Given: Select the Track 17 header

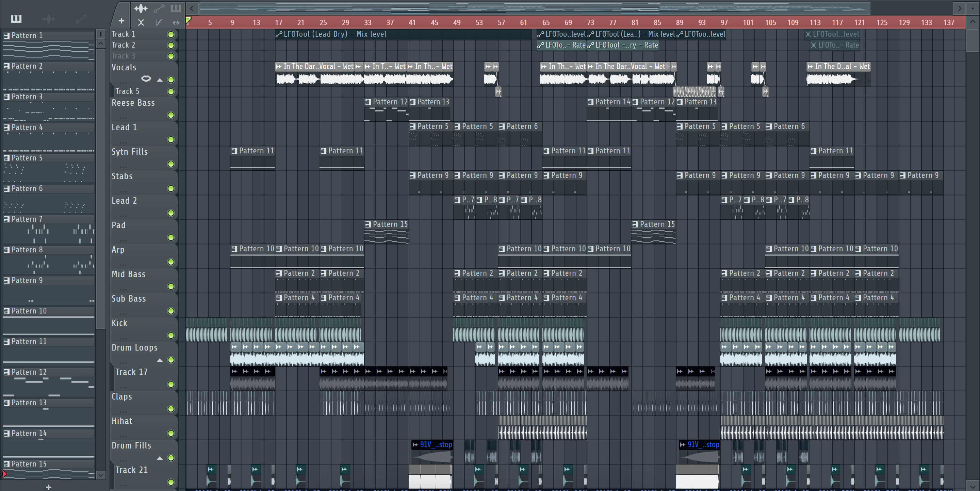Looking at the screenshot, I should (146, 378).
